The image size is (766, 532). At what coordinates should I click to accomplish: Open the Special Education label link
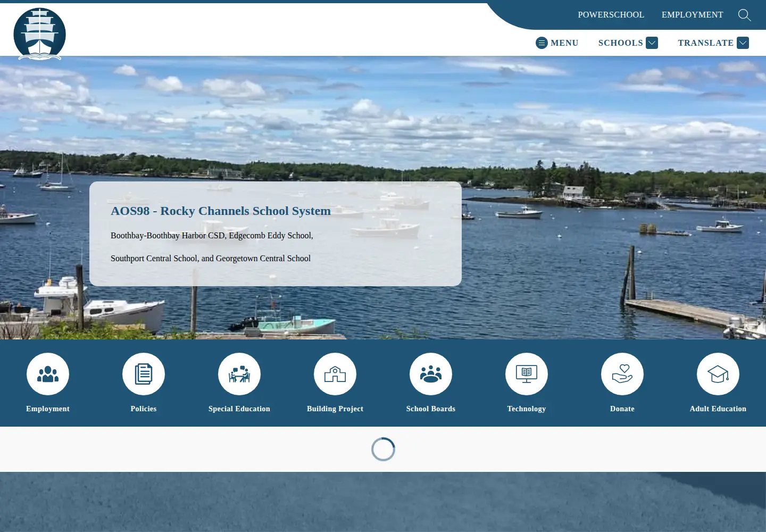[x=239, y=409]
